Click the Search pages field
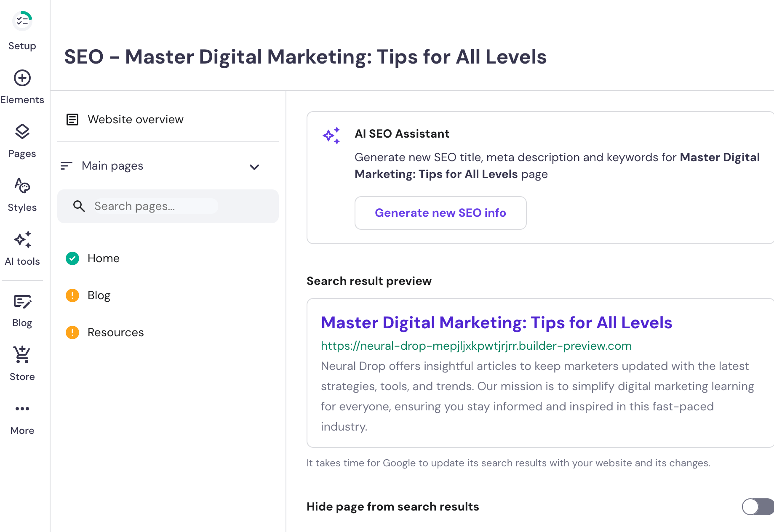Viewport: 774px width, 532px height. point(155,206)
